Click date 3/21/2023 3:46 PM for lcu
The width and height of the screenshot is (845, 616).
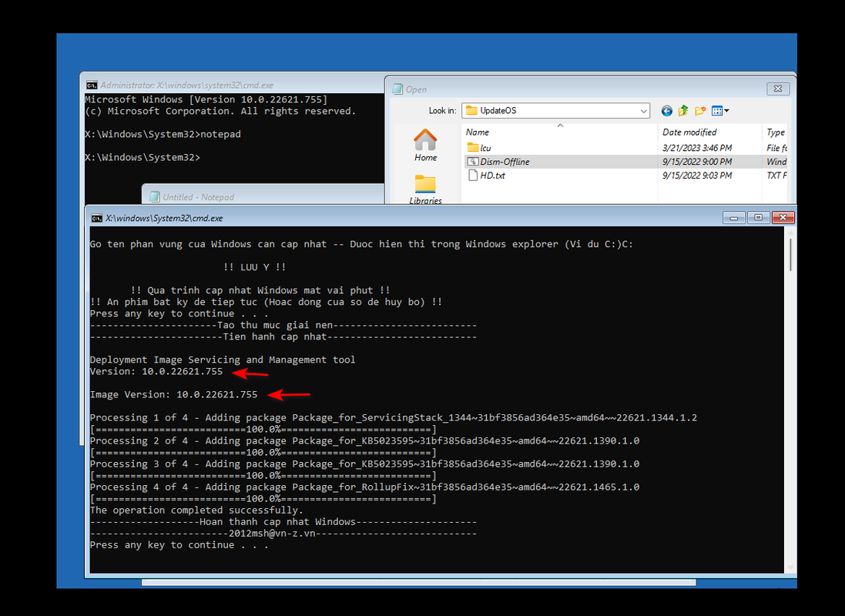[697, 148]
